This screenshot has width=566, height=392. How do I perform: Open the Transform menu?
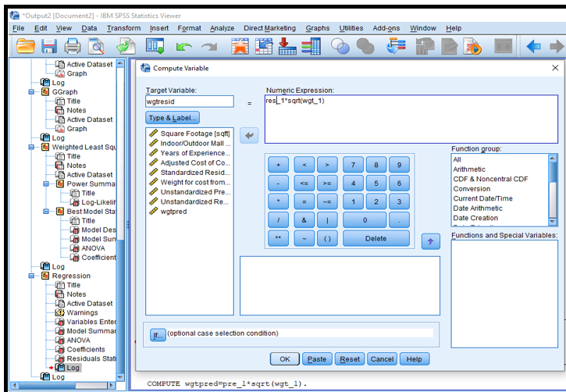[124, 28]
